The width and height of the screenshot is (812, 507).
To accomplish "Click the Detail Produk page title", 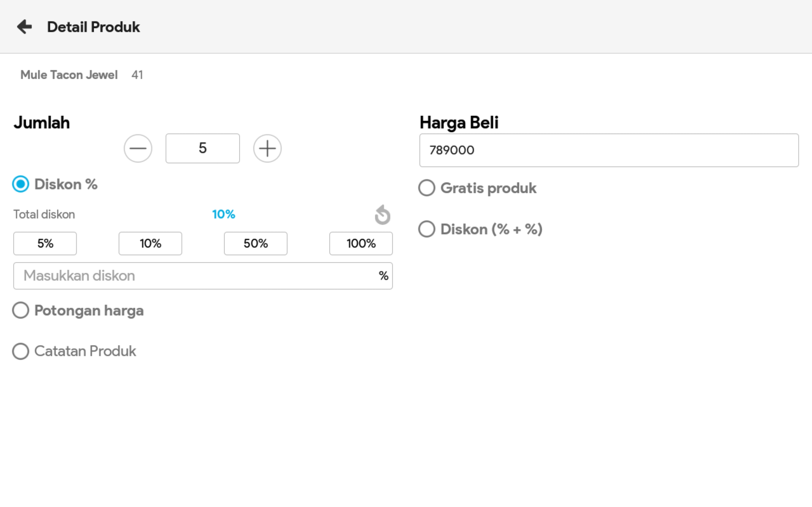I will (93, 27).
